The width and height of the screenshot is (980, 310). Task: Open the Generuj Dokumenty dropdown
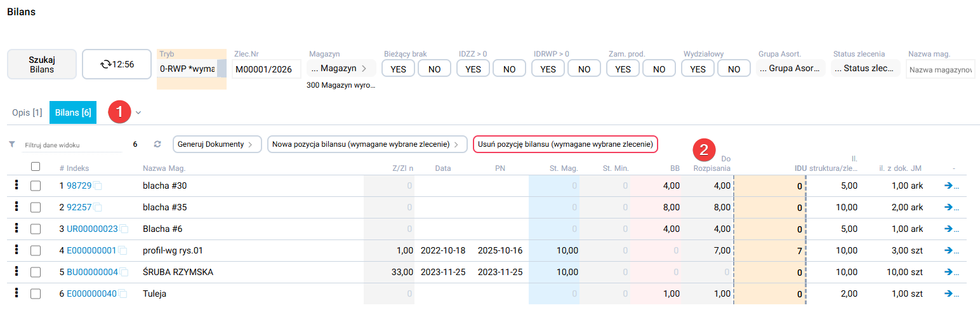216,144
